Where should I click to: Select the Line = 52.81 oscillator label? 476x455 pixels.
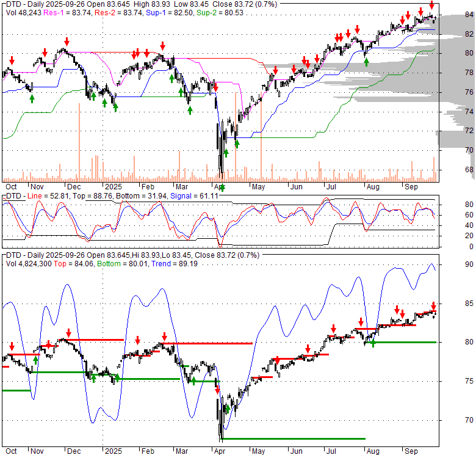49,196
